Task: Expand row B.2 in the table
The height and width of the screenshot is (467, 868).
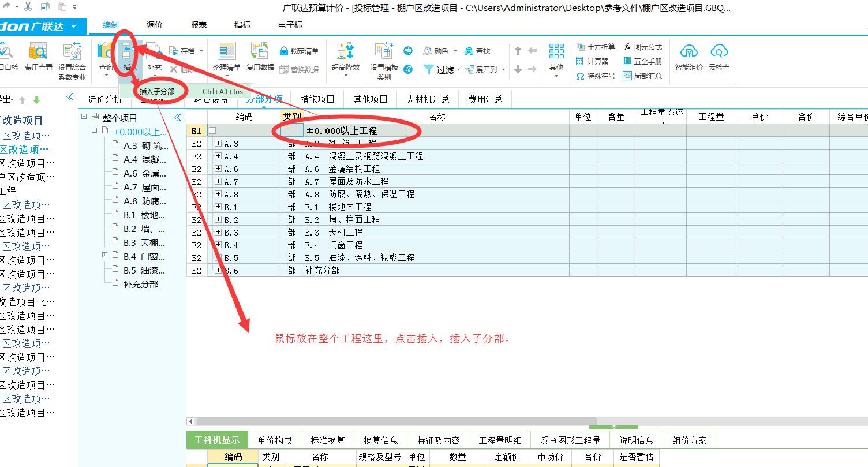Action: pyautogui.click(x=218, y=219)
